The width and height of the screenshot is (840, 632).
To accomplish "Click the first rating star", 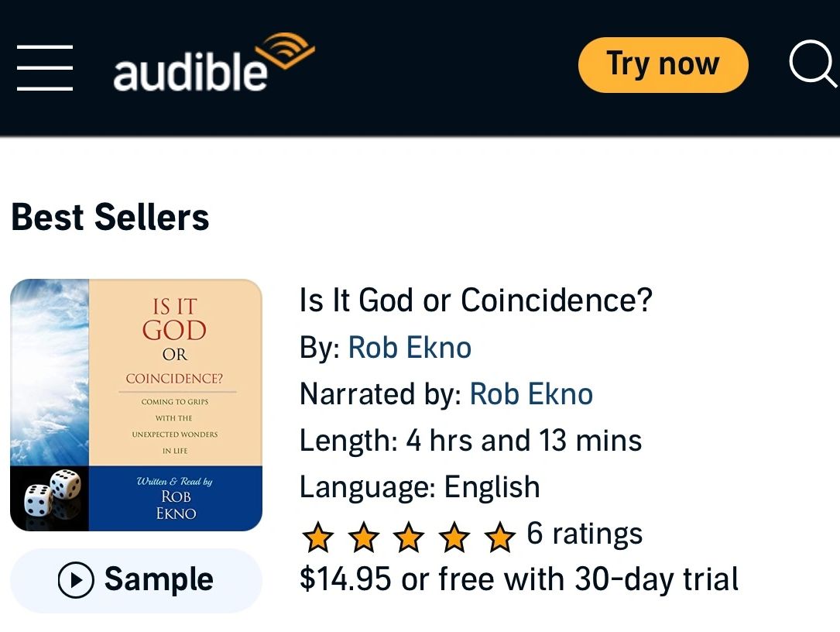I will click(317, 536).
